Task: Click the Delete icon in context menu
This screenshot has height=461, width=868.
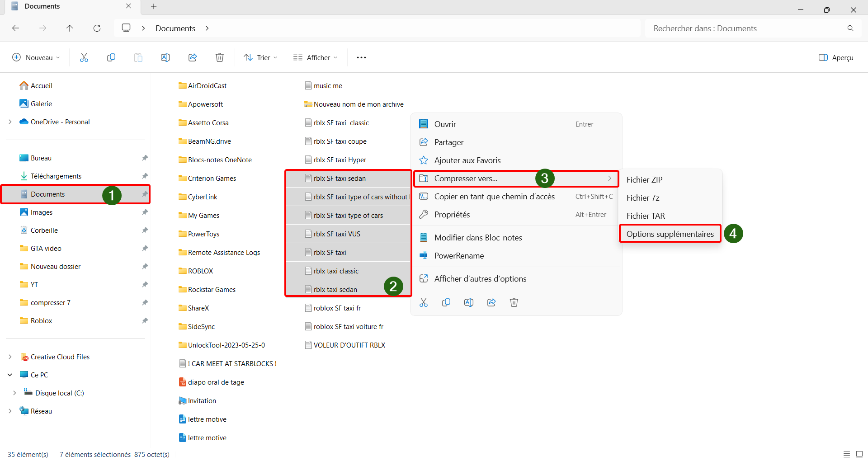Action: (x=514, y=302)
